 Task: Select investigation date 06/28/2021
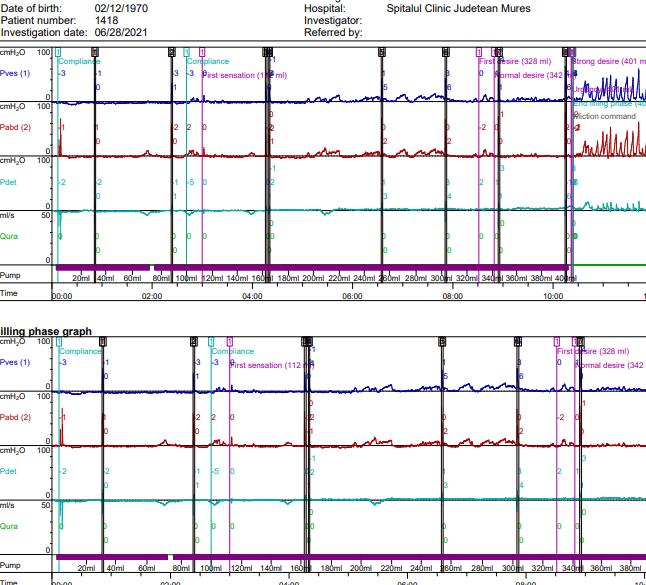coord(121,32)
